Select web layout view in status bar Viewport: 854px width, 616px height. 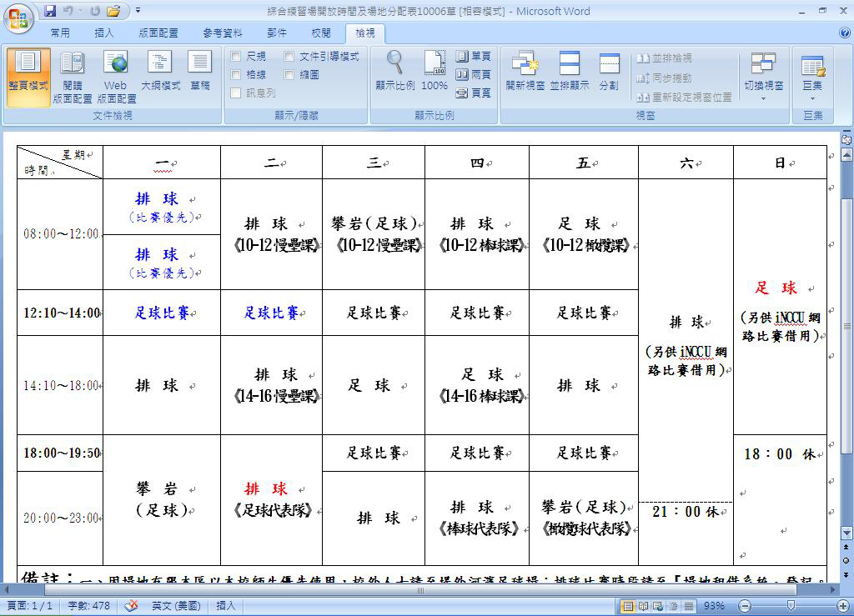point(658,606)
